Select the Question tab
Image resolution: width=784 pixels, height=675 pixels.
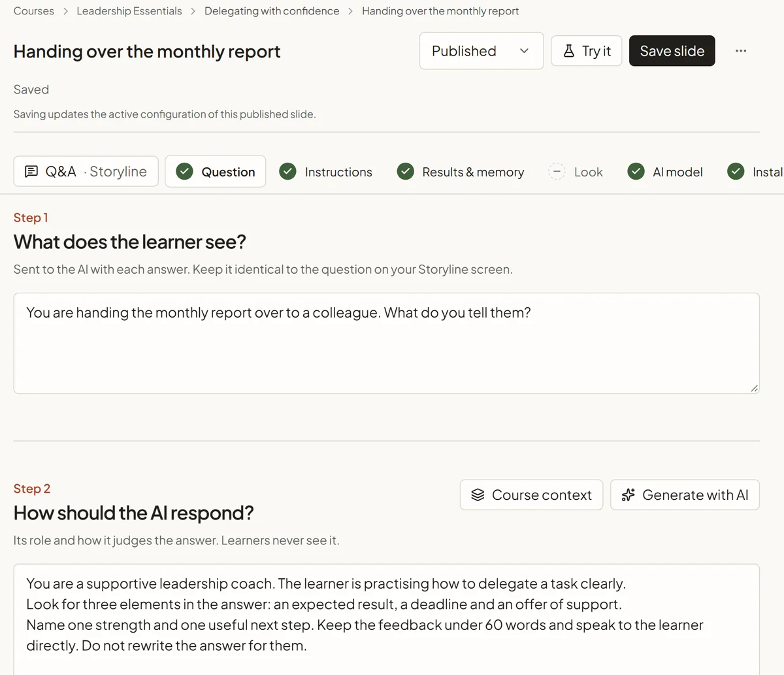216,171
